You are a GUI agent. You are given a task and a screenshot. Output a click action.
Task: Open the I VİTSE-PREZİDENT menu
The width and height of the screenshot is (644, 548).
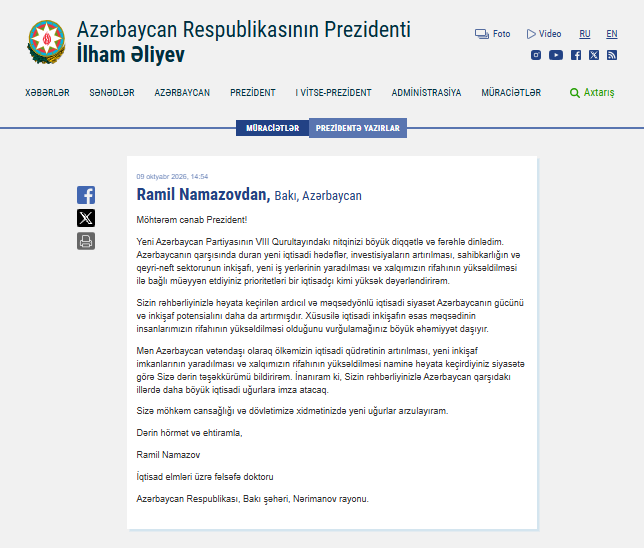(333, 93)
